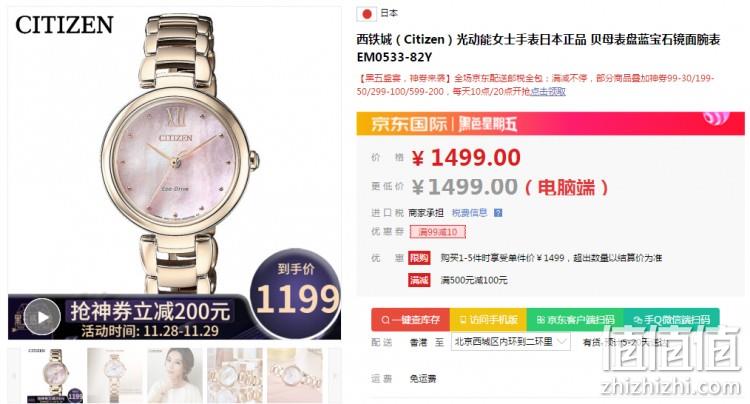Select the second thumbnail showing the full watch
Screen dimensions: 750x404
115,375
